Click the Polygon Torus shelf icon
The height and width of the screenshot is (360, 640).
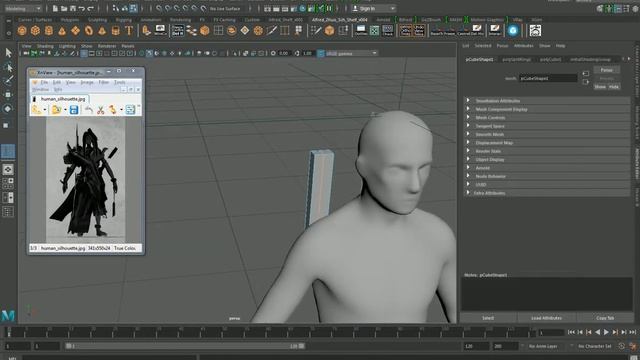click(x=89, y=31)
